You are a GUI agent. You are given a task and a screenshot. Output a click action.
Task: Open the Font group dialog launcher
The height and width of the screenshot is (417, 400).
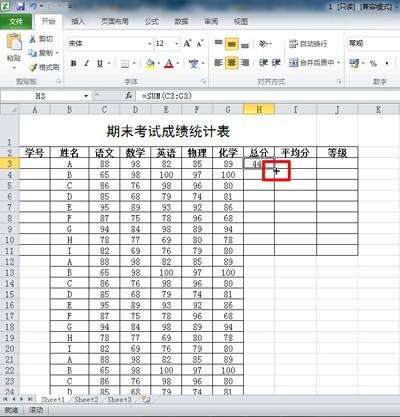pos(203,82)
